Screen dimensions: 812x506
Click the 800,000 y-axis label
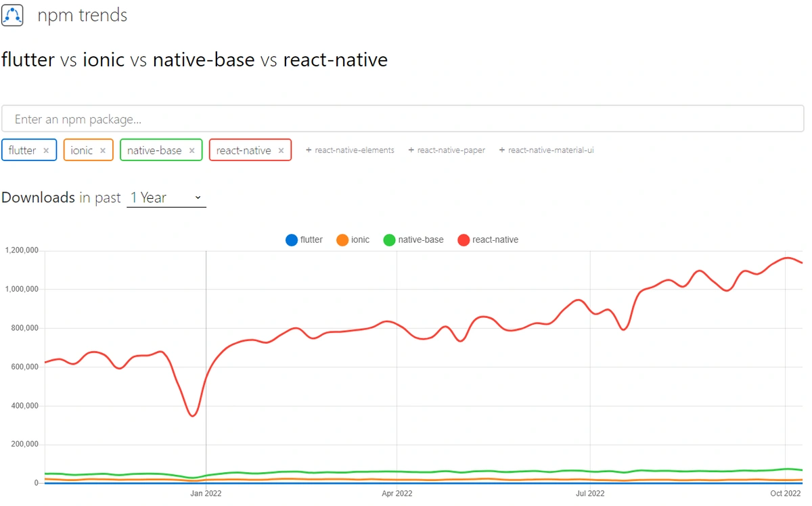(x=24, y=328)
